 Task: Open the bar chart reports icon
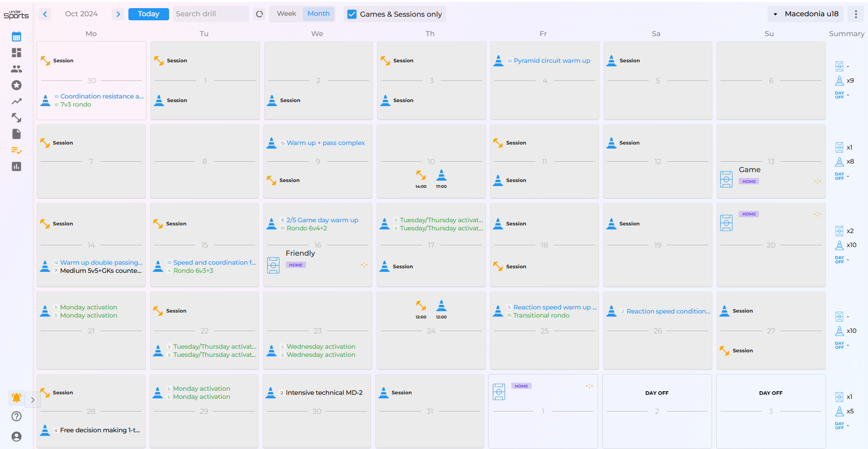pyautogui.click(x=17, y=167)
